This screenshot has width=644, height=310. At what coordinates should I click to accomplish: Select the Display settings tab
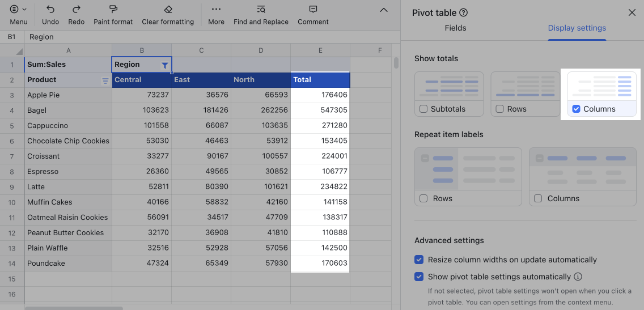tap(577, 28)
